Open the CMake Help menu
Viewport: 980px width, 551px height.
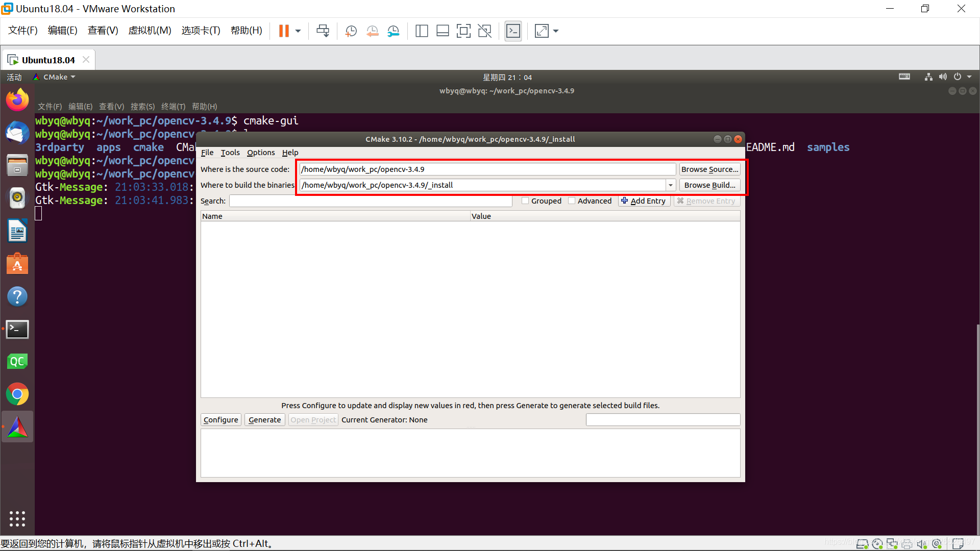pos(290,153)
